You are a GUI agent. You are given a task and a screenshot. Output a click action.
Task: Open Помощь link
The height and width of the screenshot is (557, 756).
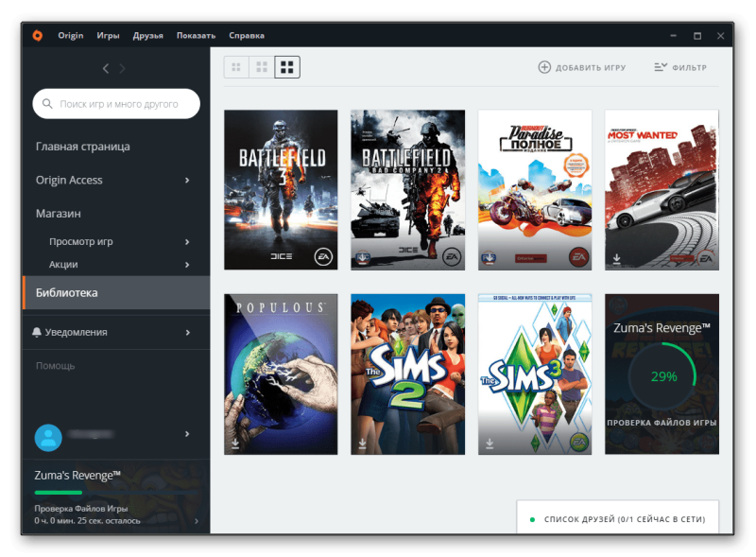pyautogui.click(x=56, y=365)
